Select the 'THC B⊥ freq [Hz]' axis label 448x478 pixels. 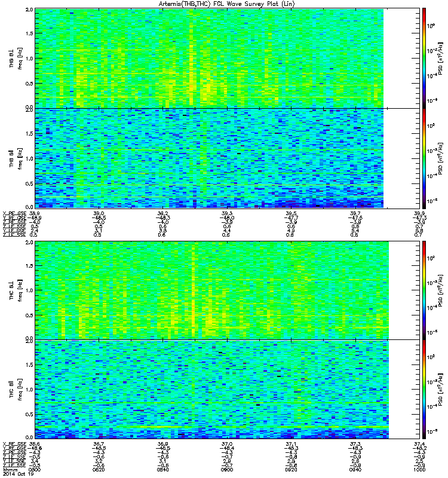pos(16,290)
